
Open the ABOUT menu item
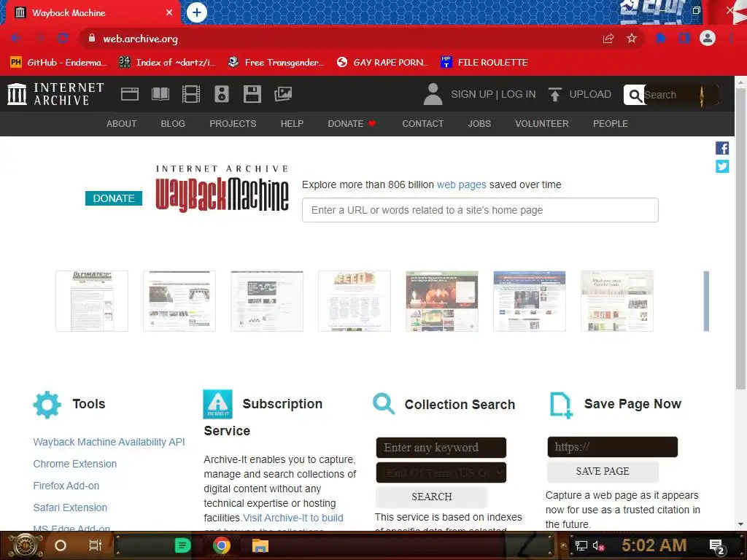point(122,124)
